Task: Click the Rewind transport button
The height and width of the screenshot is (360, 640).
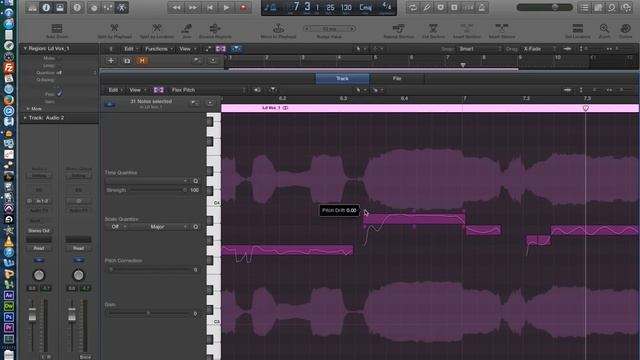Action: [x=176, y=7]
